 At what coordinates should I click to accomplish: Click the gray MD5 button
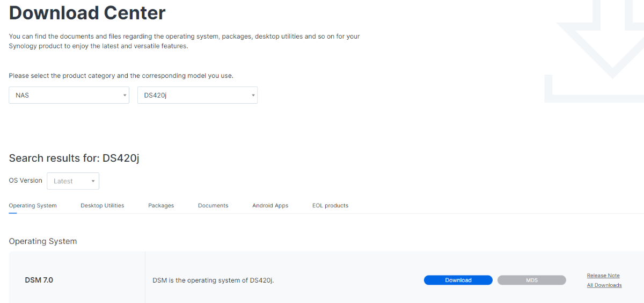pyautogui.click(x=531, y=280)
